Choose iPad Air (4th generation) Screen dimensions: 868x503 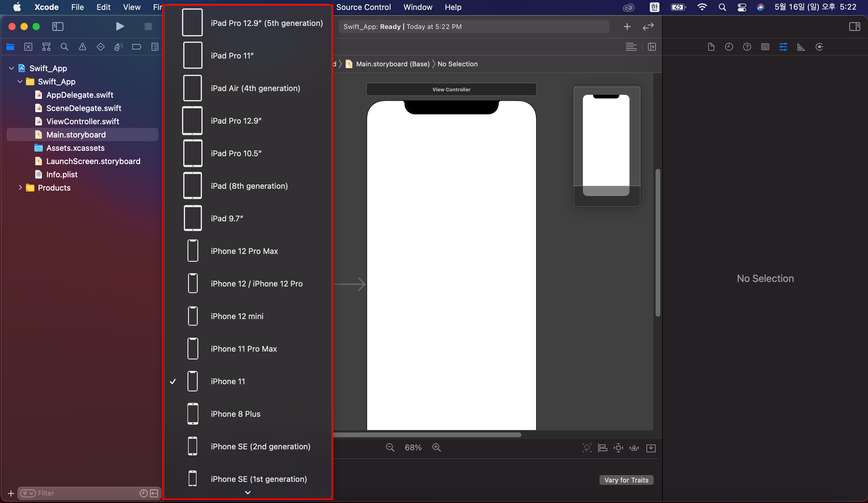click(x=255, y=88)
